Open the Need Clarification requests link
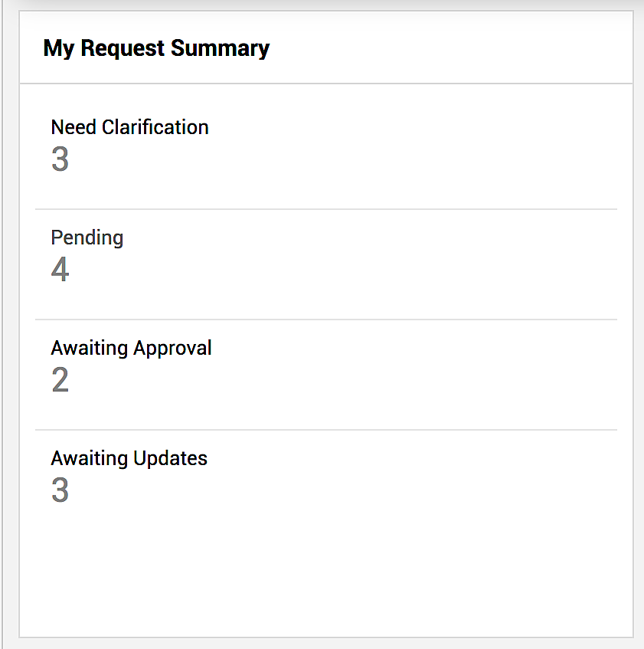 point(129,127)
